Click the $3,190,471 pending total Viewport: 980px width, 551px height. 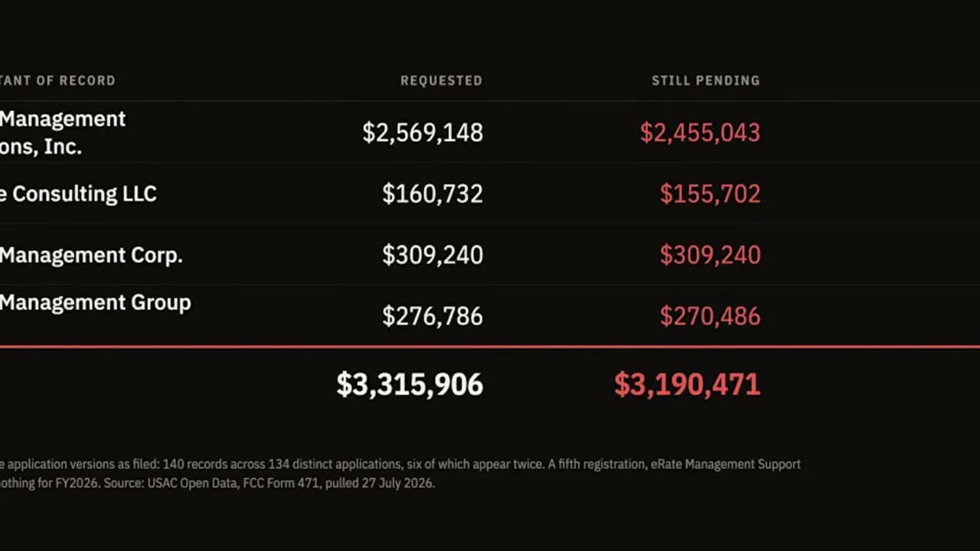coord(687,384)
